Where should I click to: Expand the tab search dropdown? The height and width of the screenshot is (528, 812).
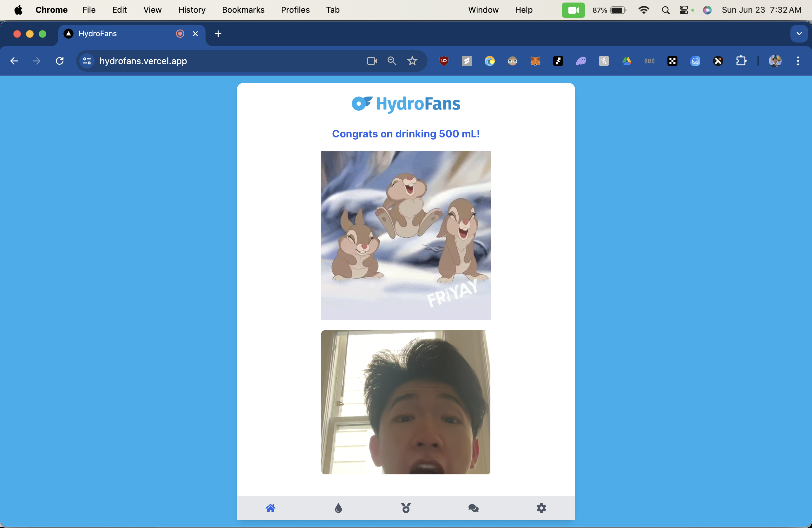(x=799, y=33)
